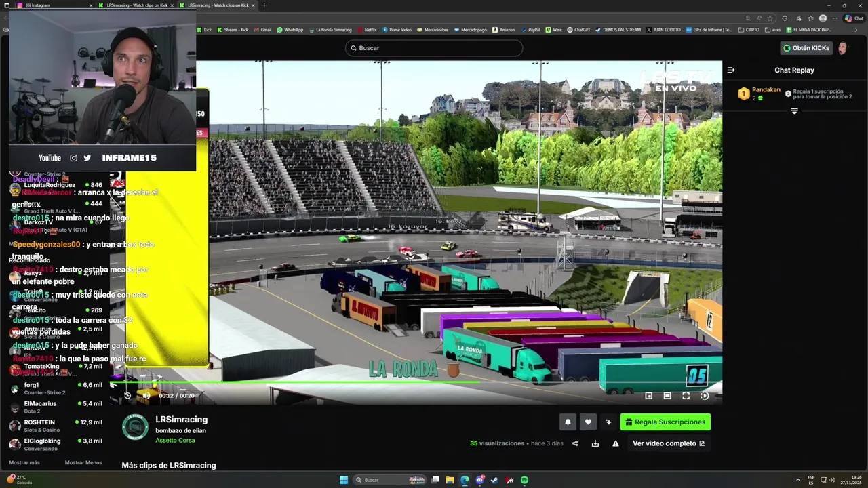Open Windows Start menu
The width and height of the screenshot is (868, 488).
point(344,480)
